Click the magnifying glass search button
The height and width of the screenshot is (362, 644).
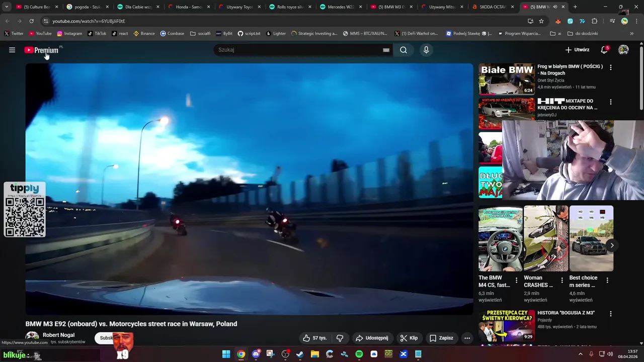click(404, 50)
